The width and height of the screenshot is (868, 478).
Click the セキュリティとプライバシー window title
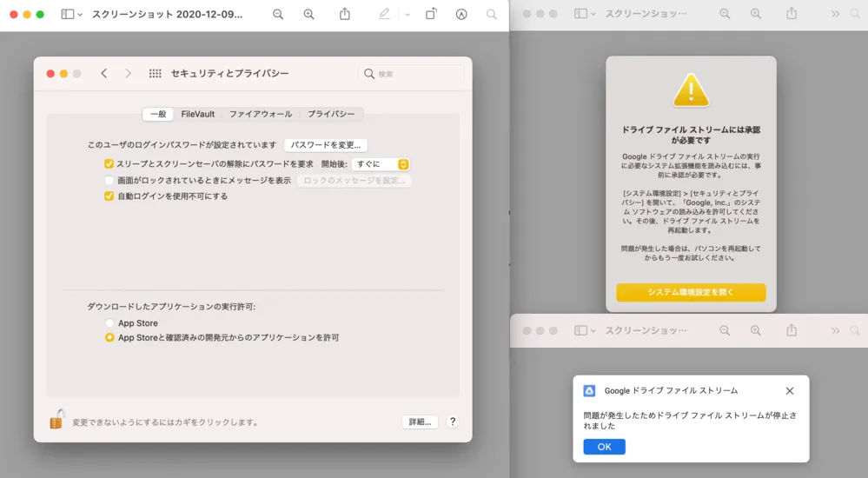click(229, 73)
